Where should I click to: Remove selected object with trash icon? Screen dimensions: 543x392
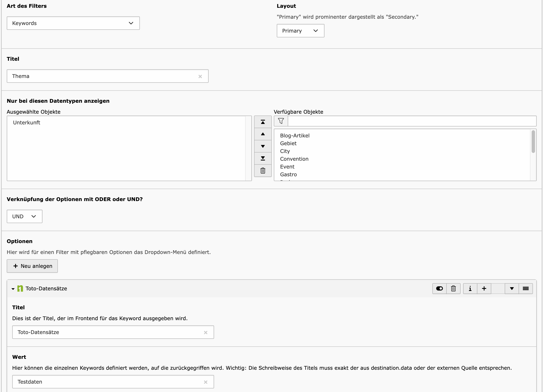click(263, 171)
